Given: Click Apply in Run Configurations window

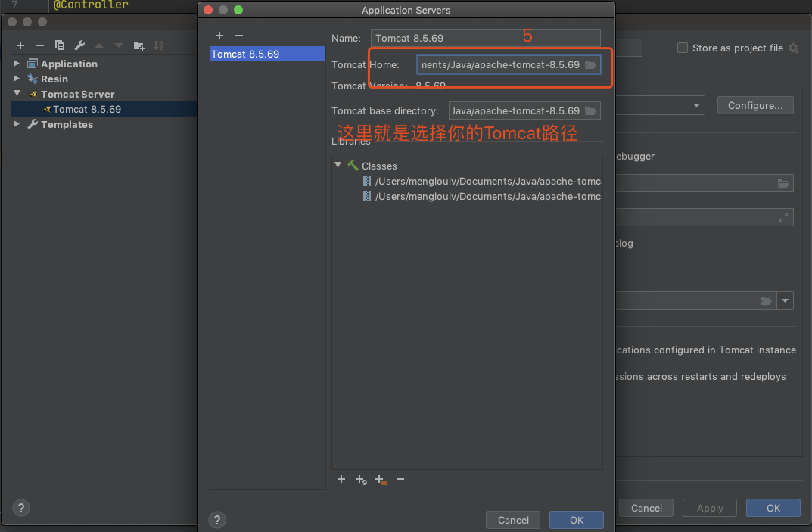Looking at the screenshot, I should [710, 509].
